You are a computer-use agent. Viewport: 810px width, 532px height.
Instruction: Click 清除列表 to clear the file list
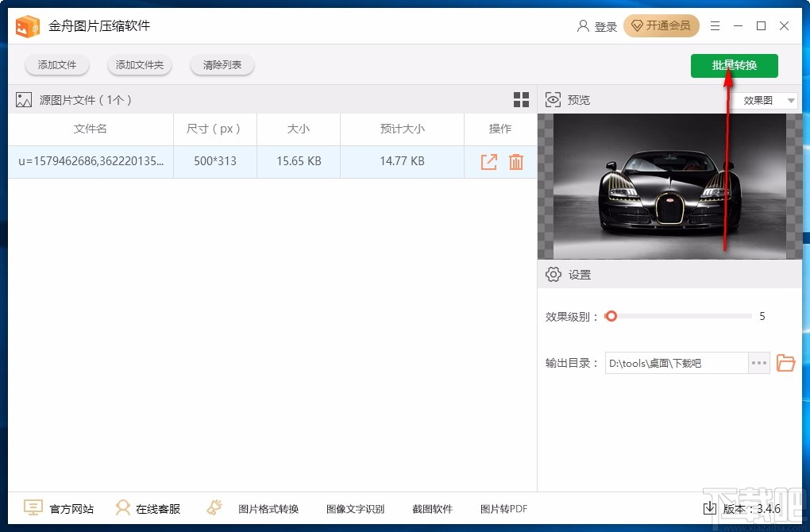tap(222, 65)
